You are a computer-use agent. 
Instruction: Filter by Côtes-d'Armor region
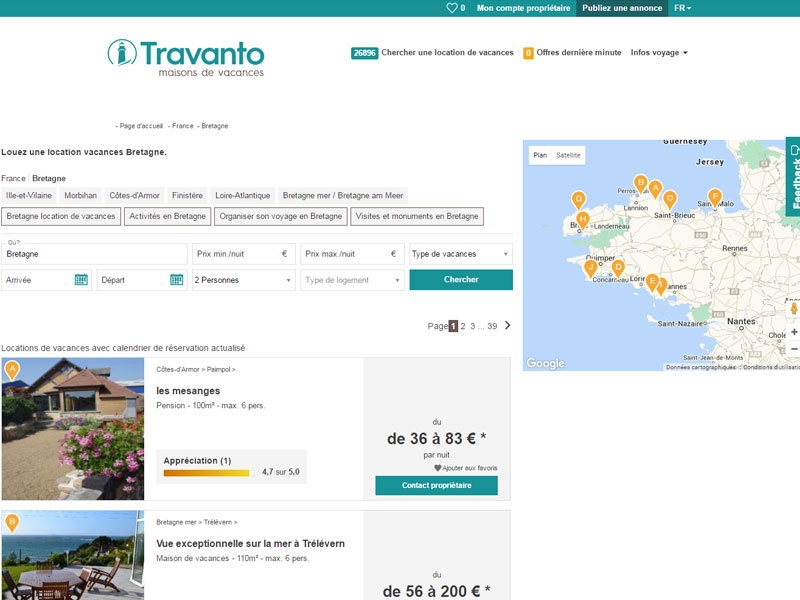(x=134, y=195)
